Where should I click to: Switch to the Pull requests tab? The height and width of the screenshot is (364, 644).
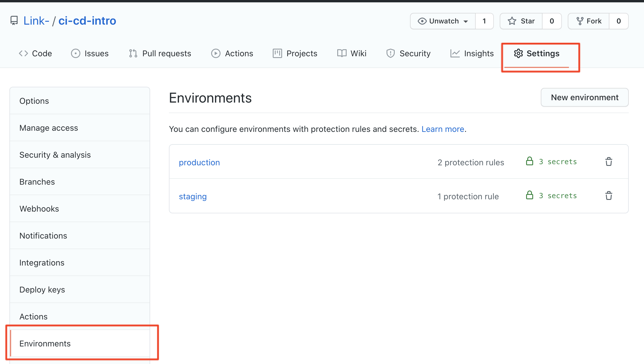[160, 53]
